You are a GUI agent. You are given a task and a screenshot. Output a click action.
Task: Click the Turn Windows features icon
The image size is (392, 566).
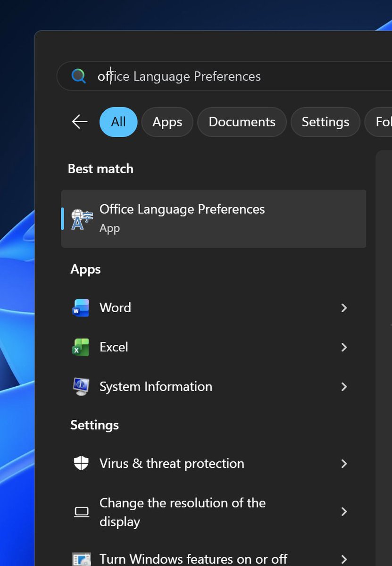coord(81,559)
